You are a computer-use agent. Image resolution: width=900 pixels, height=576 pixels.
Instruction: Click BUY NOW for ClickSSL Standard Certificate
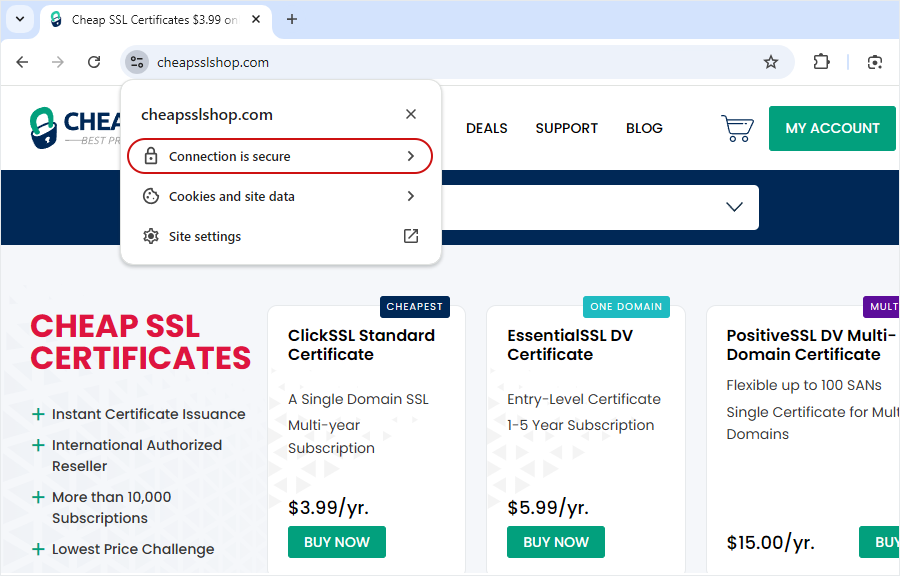[x=337, y=542]
